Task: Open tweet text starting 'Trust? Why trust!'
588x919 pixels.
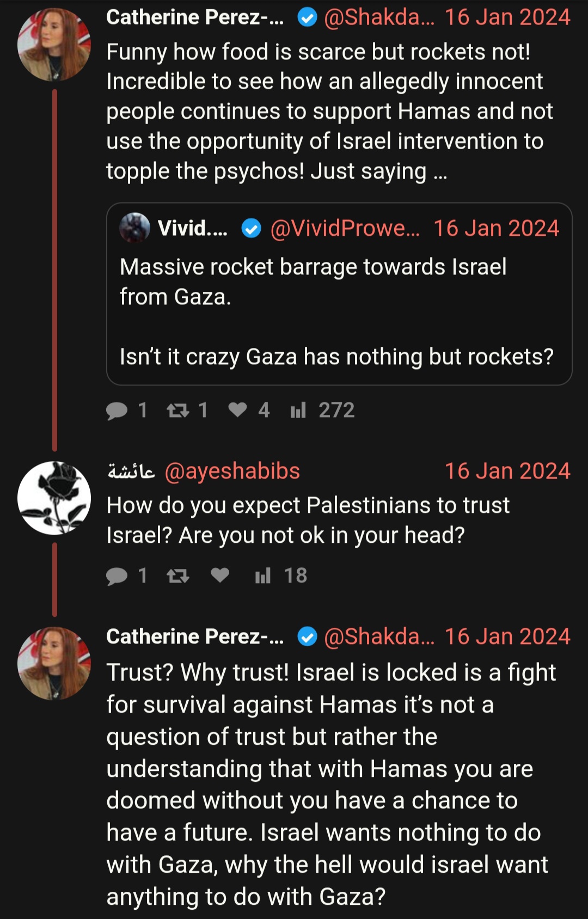Action: (x=331, y=784)
